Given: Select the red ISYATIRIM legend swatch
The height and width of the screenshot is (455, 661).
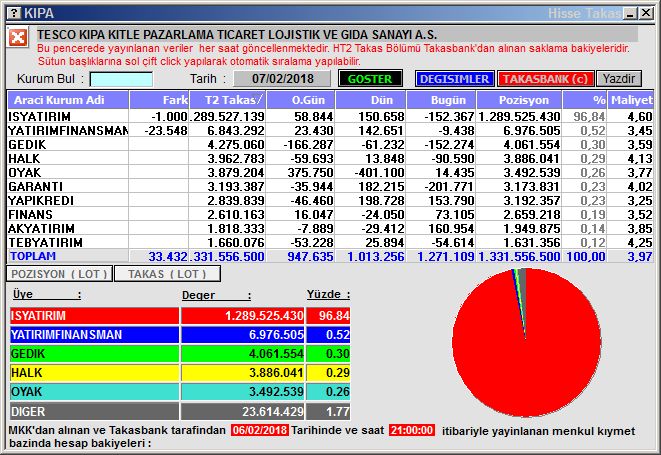Looking at the screenshot, I should [94, 315].
